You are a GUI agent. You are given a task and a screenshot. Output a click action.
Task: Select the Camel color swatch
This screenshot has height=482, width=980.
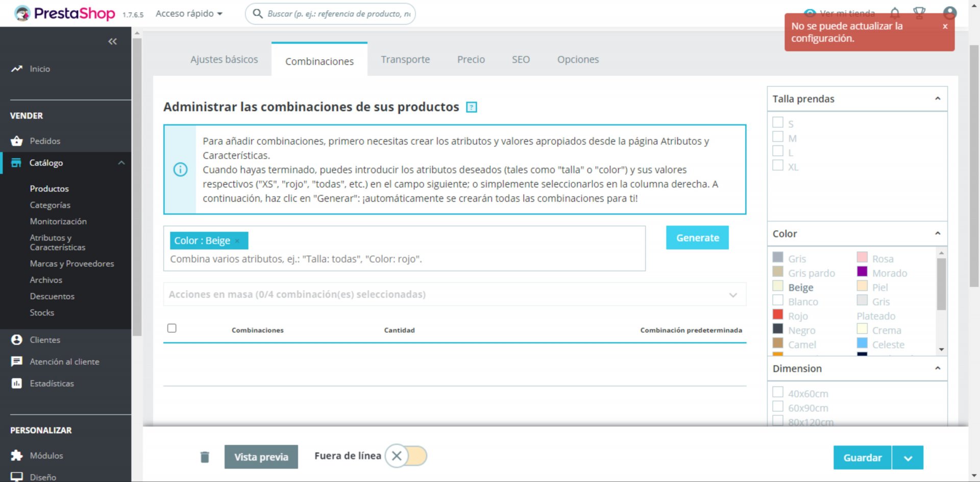tap(778, 343)
